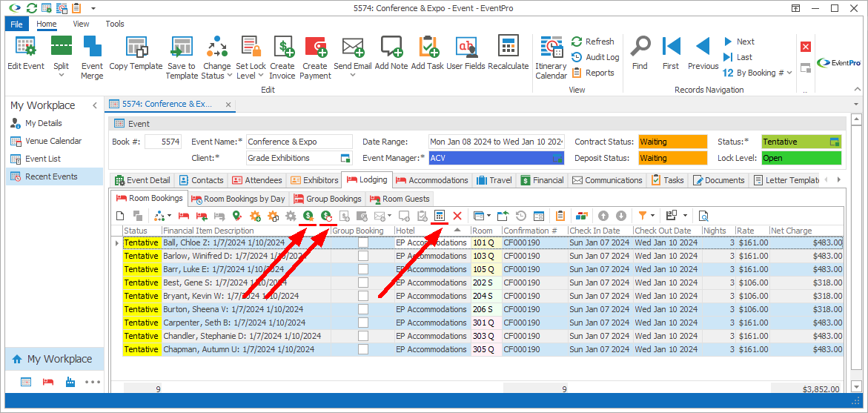Tick Group Booking checkbox for Chapman, Autumn U

click(x=363, y=348)
